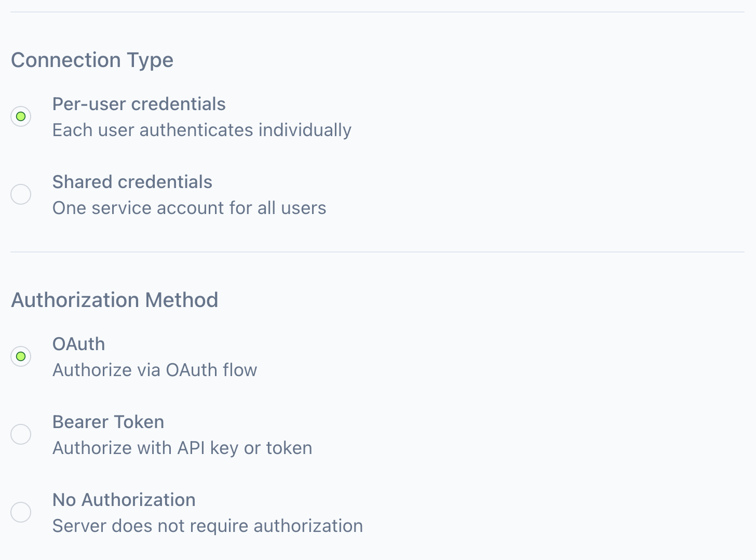Click the "Authorization Method" section heading
Image resolution: width=756 pixels, height=560 pixels.
[x=114, y=300]
